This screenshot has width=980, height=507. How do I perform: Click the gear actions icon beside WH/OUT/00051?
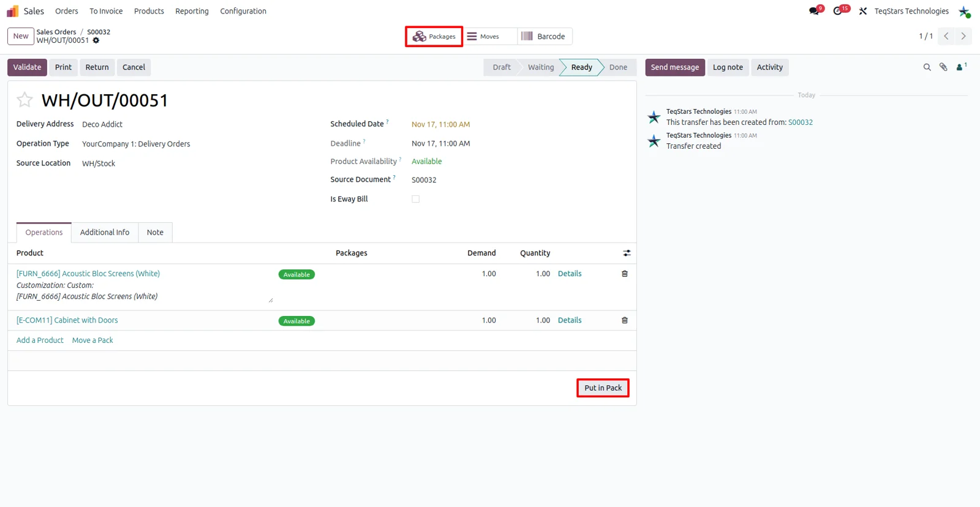(x=96, y=40)
